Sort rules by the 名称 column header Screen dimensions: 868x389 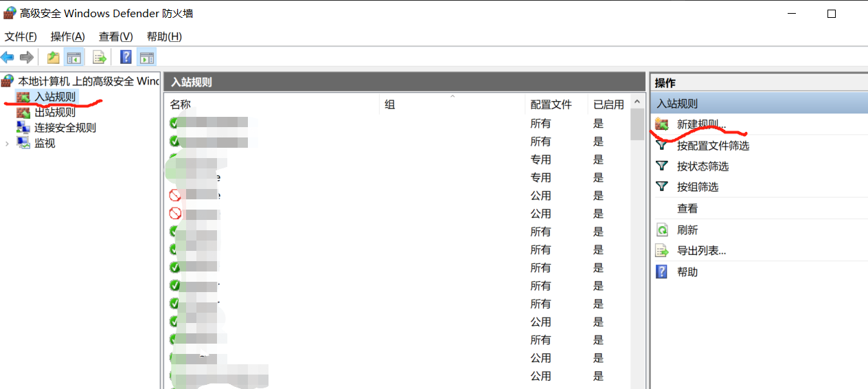[272, 104]
